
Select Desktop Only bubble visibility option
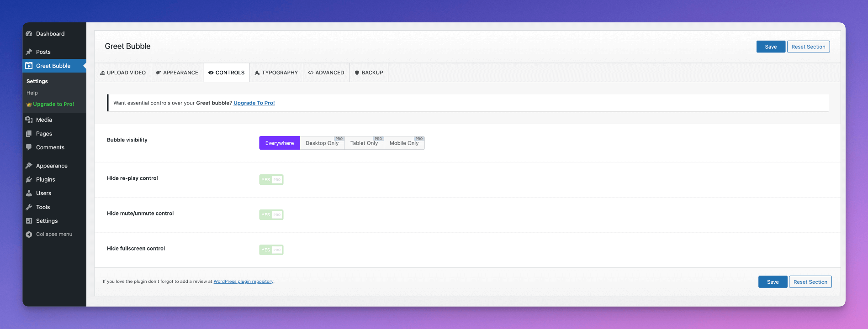322,143
